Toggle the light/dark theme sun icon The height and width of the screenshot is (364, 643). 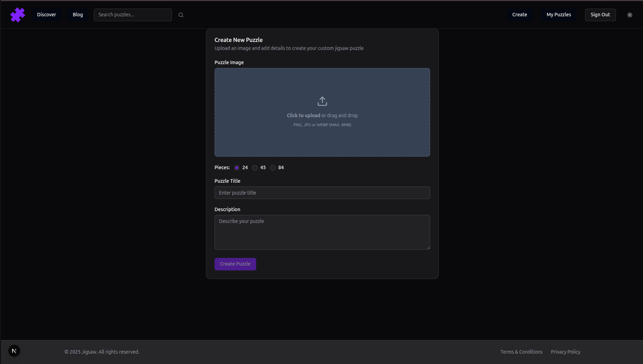pos(630,15)
